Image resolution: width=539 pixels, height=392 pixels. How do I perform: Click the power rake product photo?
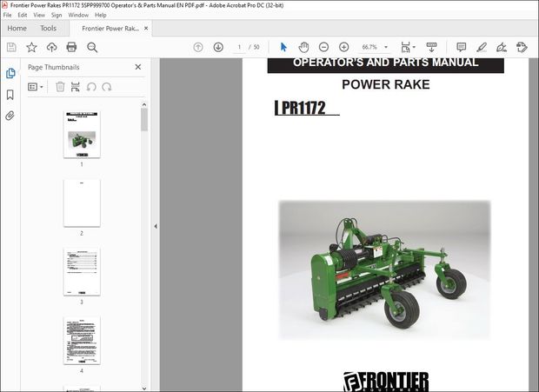point(384,270)
